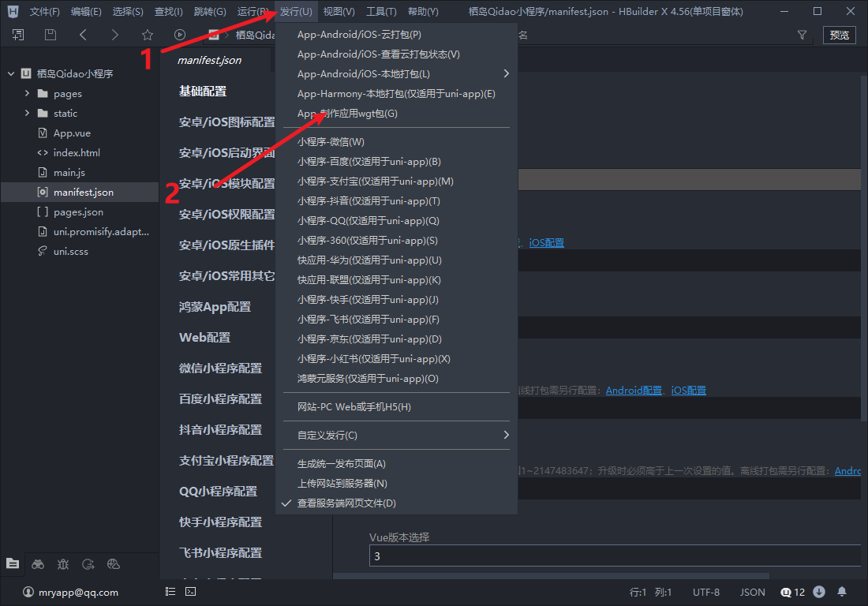Screen dimensions: 868x606
Task: Click the HBuilder X logo icon
Action: (13, 11)
